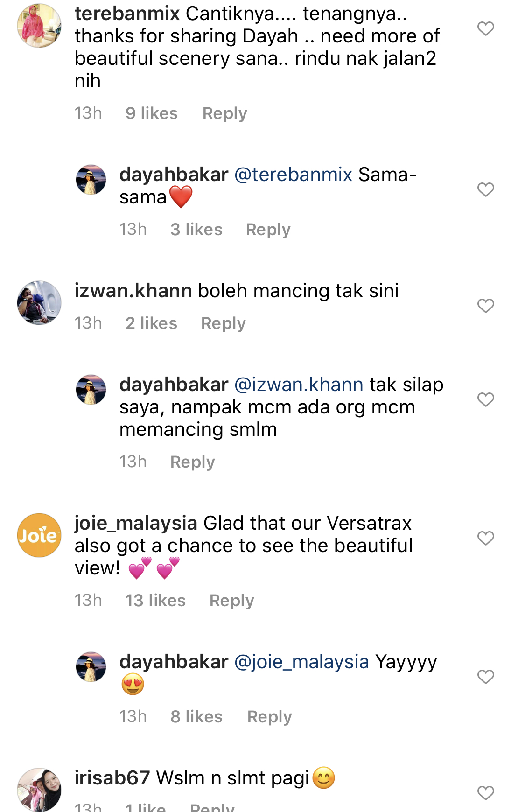
Task: Like terebanmix's comment with heart icon
Action: pos(485,29)
